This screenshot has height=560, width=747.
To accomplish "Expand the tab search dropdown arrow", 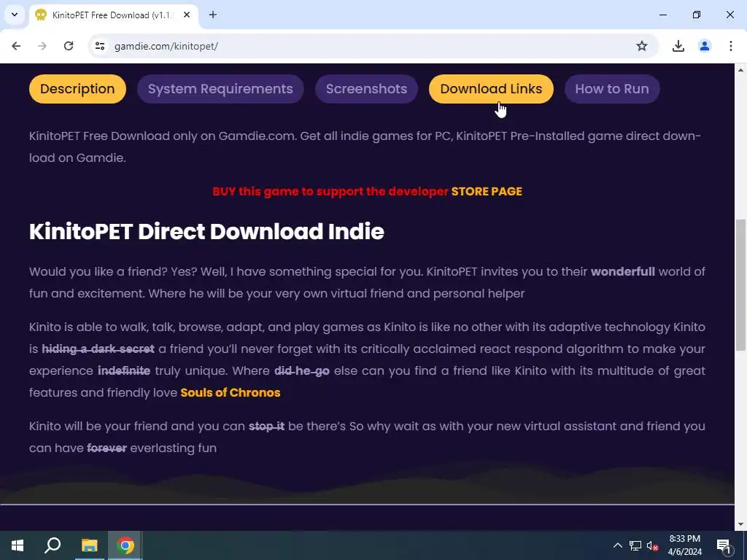I will tap(15, 15).
